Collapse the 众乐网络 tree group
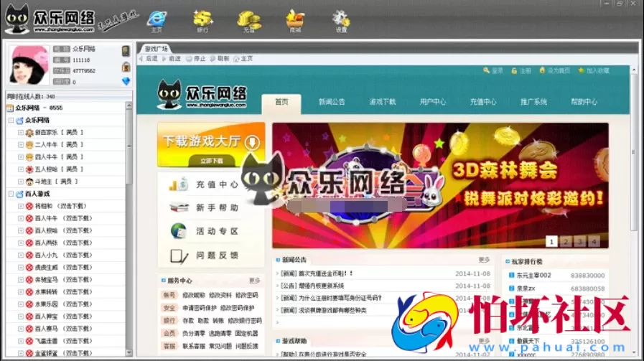644x361 pixels. pos(11,121)
